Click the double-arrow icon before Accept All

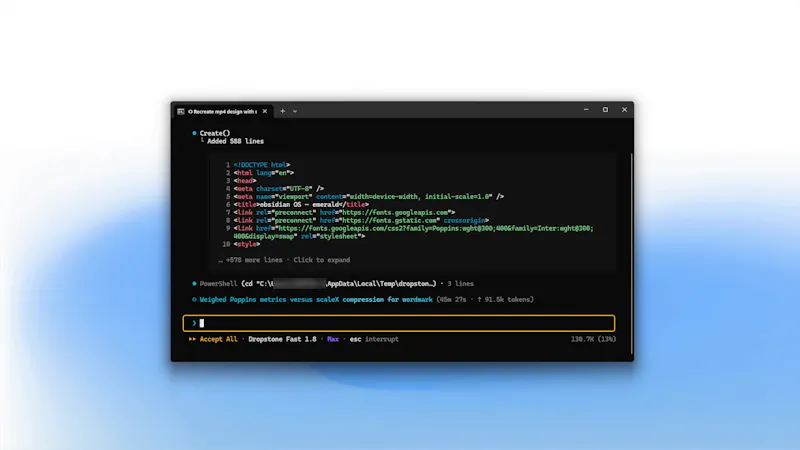coord(192,339)
